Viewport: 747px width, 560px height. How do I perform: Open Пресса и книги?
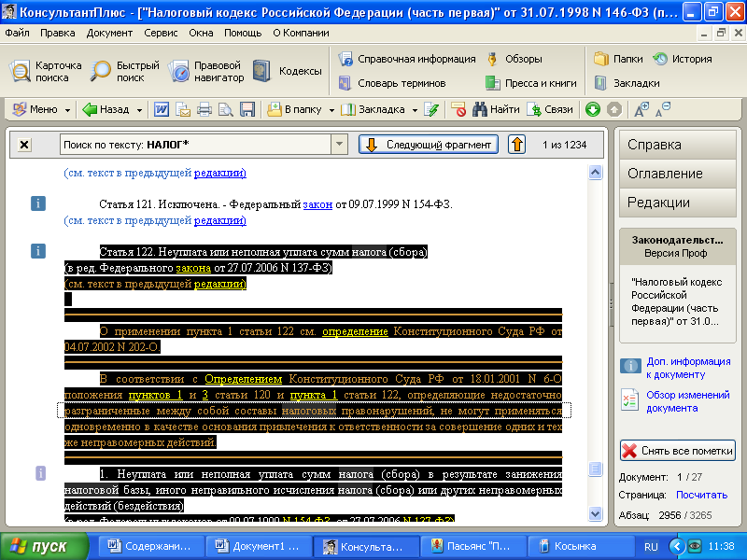point(531,83)
